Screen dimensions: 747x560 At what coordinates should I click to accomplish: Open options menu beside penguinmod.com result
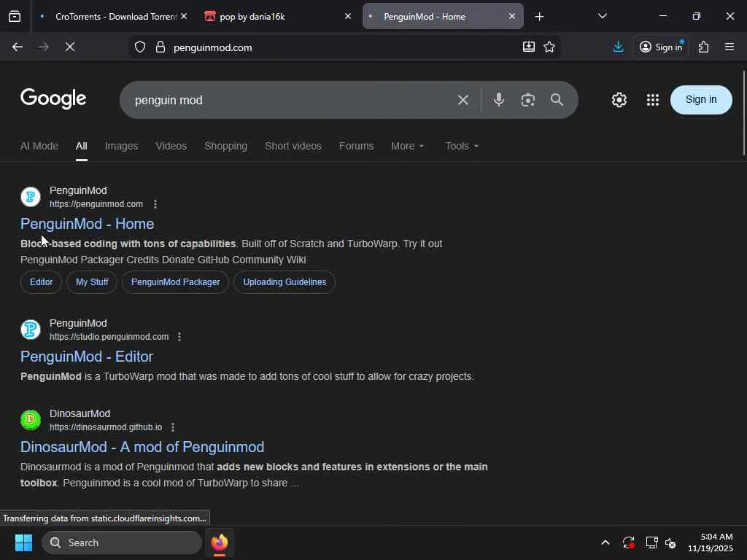pos(155,204)
